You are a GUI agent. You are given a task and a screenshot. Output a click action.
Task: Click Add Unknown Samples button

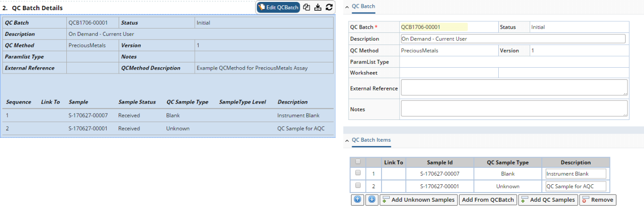[419, 200]
